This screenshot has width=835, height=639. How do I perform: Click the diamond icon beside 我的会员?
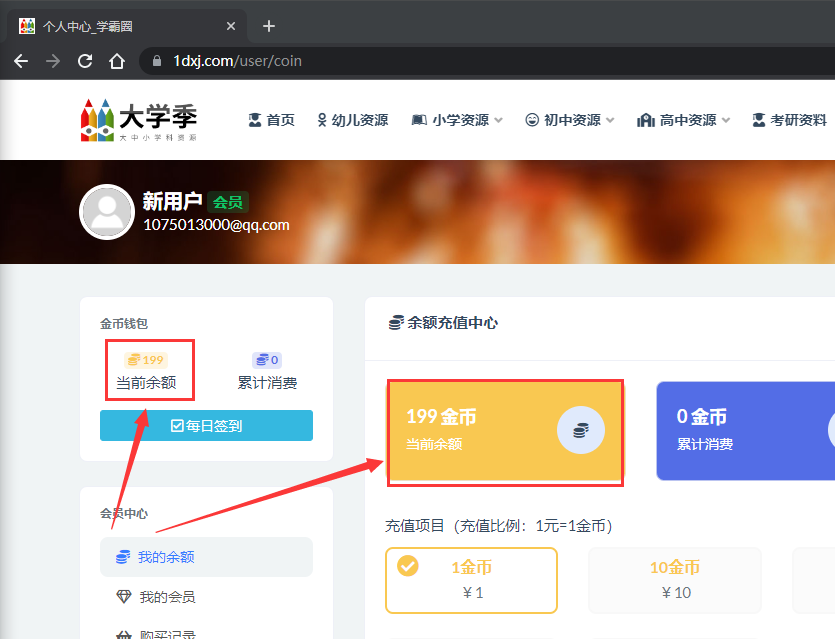(x=123, y=597)
